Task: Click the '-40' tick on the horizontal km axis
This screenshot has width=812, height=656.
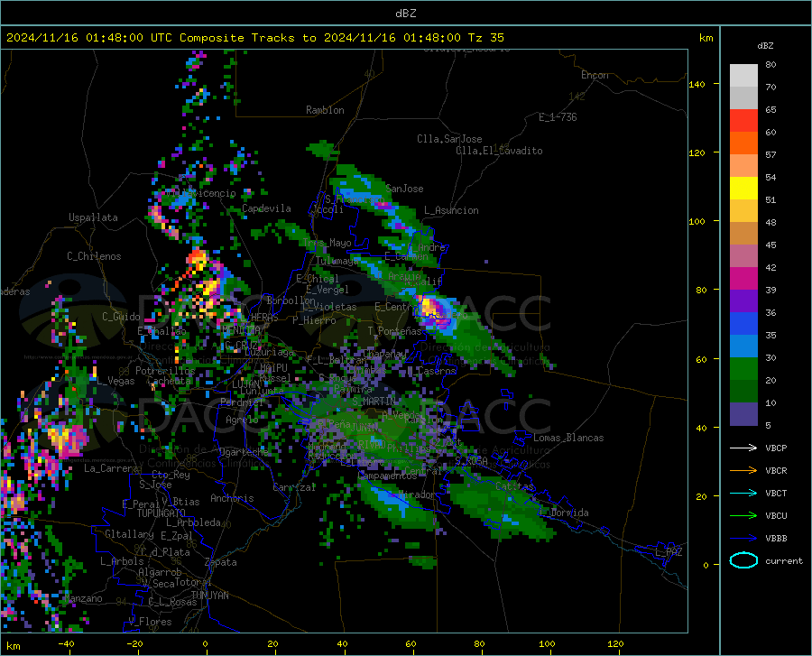Action: [x=66, y=644]
